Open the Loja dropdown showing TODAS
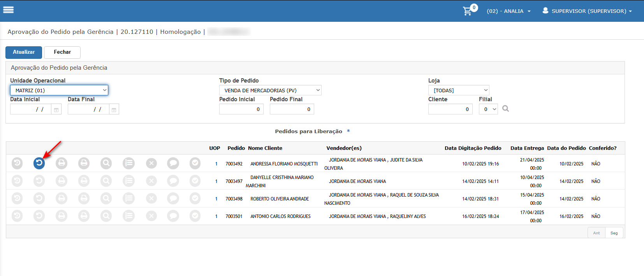Viewport: 644px width, 276px height. (459, 90)
